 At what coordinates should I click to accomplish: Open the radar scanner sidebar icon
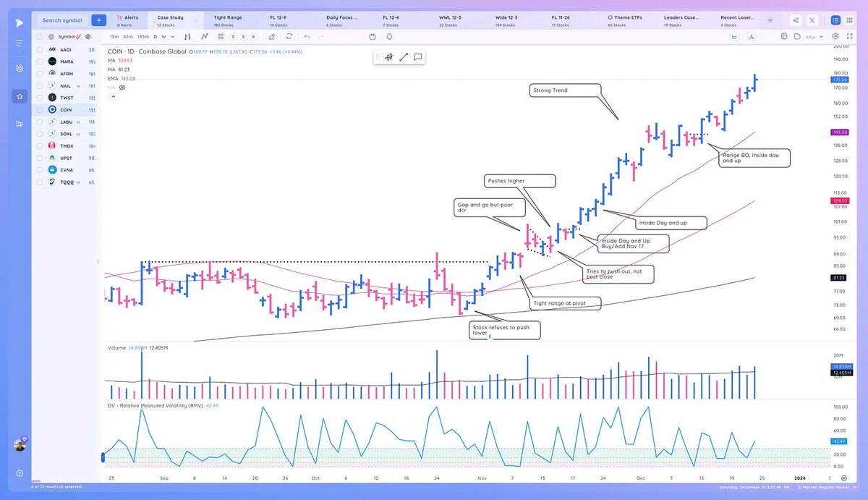tap(20, 69)
